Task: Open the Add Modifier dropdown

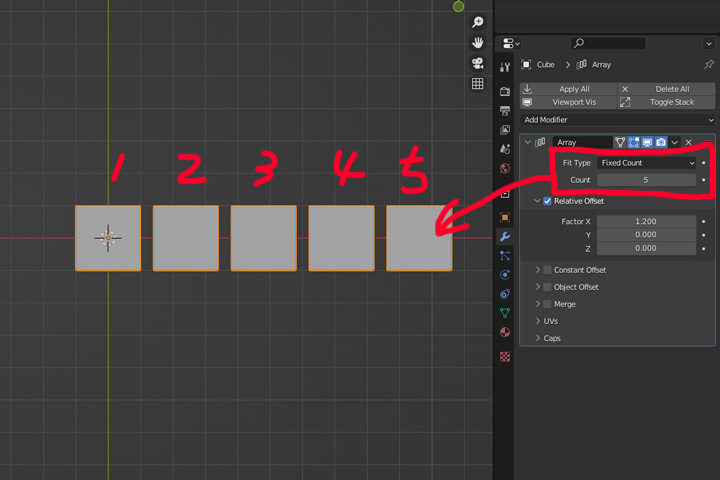Action: (x=618, y=120)
